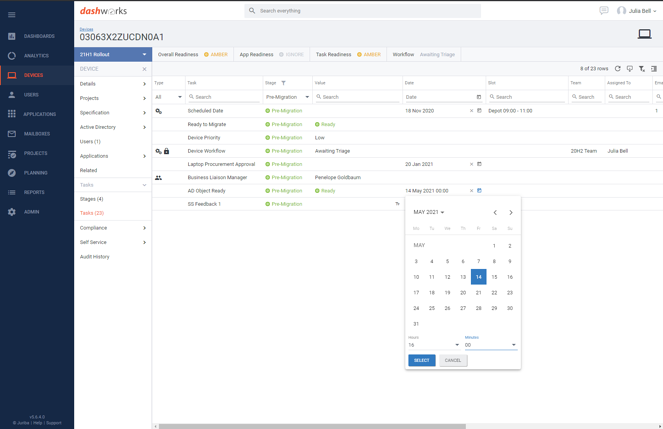Open the Hours dropdown in date picker
This screenshot has height=429, width=663.
[434, 345]
